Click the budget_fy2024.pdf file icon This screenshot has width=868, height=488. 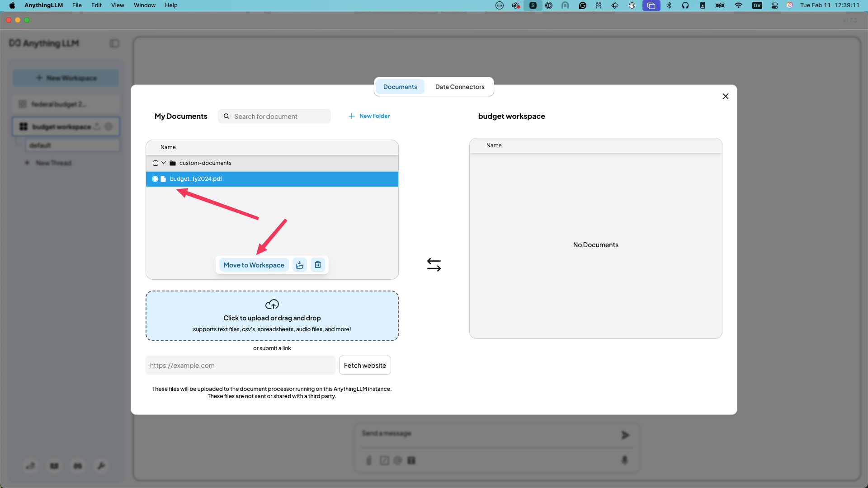tap(163, 179)
